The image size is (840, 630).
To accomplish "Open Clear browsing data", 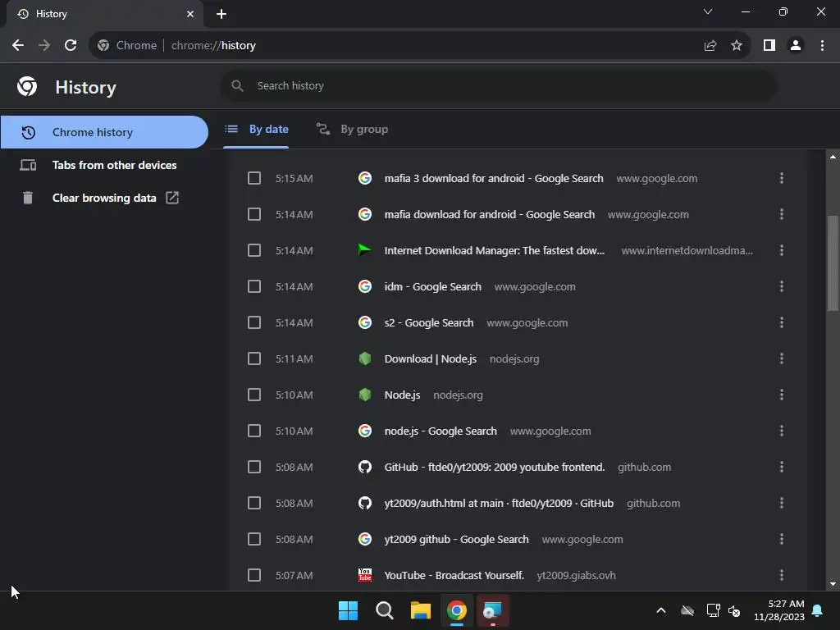I will pyautogui.click(x=104, y=198).
